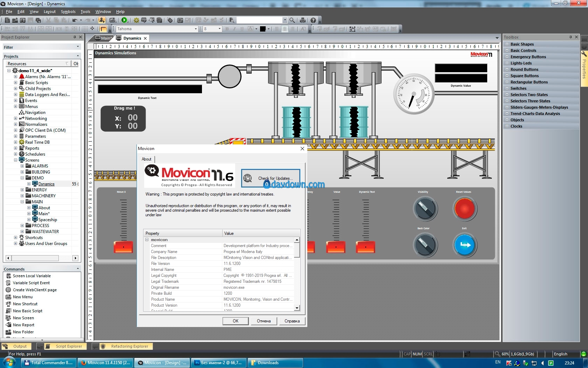Switch to the Downloads taskbar window
This screenshot has width=588, height=368.
[275, 363]
